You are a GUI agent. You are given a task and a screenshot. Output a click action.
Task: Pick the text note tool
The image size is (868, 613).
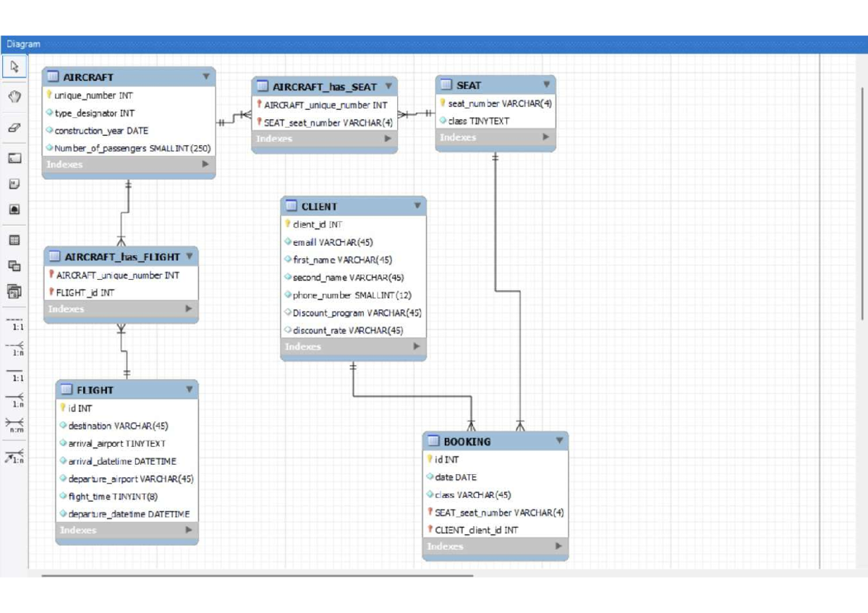click(14, 184)
